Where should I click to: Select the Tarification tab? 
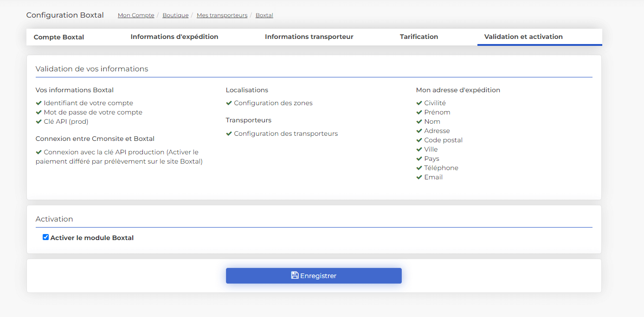point(419,37)
